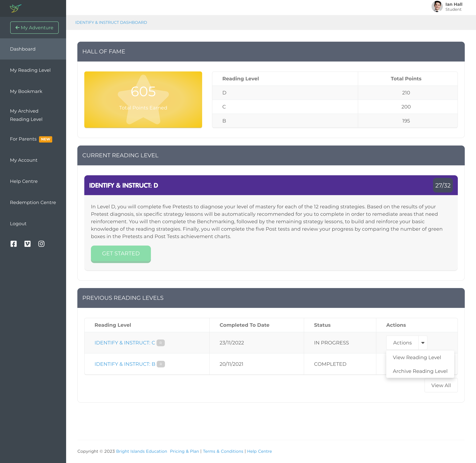Open the Instagram social icon
This screenshot has width=476, height=463.
pyautogui.click(x=41, y=244)
